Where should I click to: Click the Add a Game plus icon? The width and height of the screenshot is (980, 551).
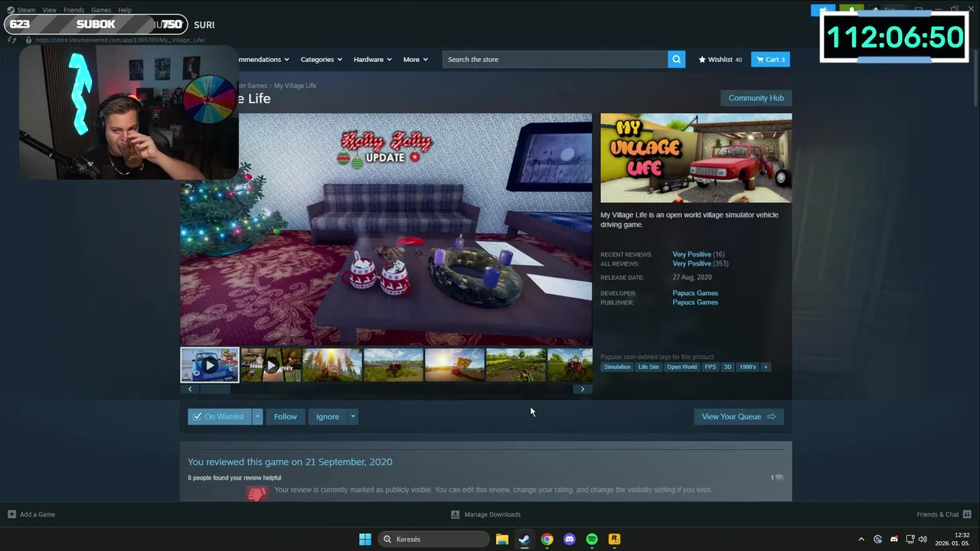pyautogui.click(x=11, y=514)
